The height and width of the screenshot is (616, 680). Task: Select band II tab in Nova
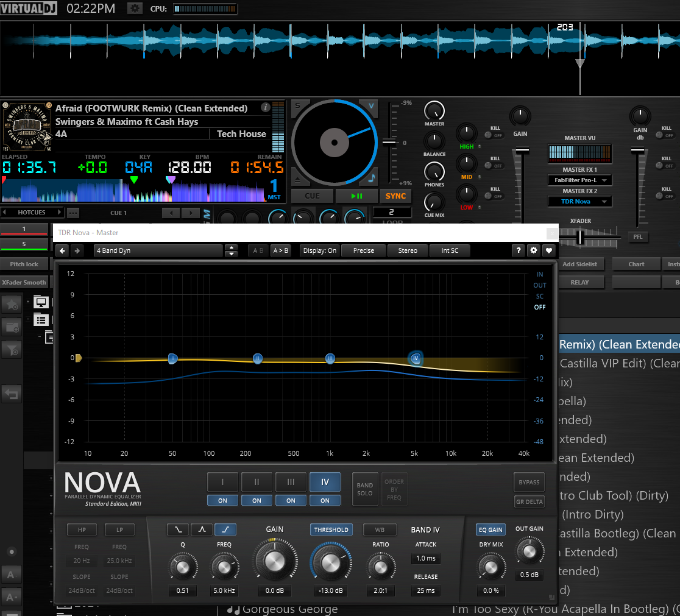click(257, 482)
